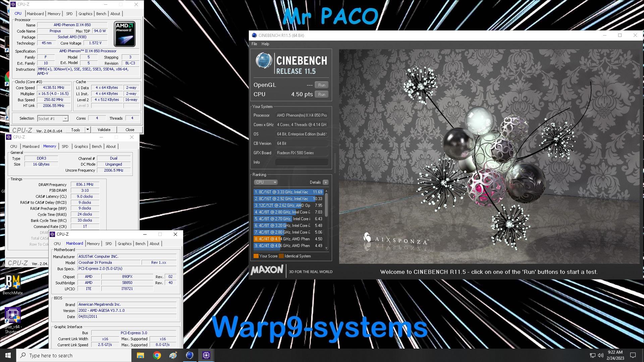Screen dimensions: 644x362
Task: Open Graphics tab in top CPU-Z window
Action: click(x=86, y=14)
